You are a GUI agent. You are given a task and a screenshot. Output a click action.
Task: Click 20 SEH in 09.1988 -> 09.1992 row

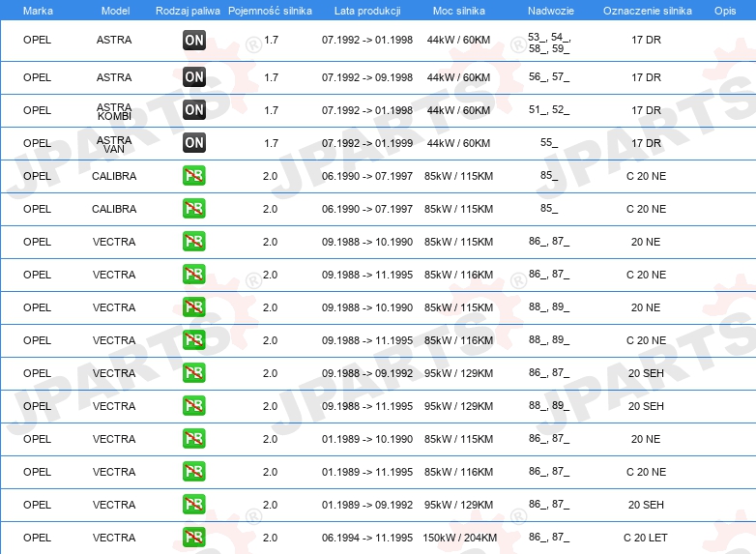click(x=646, y=373)
